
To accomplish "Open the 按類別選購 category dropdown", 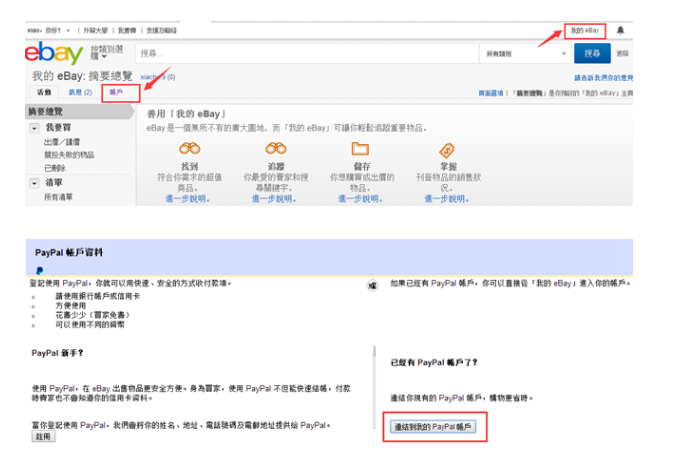I will click(x=106, y=53).
